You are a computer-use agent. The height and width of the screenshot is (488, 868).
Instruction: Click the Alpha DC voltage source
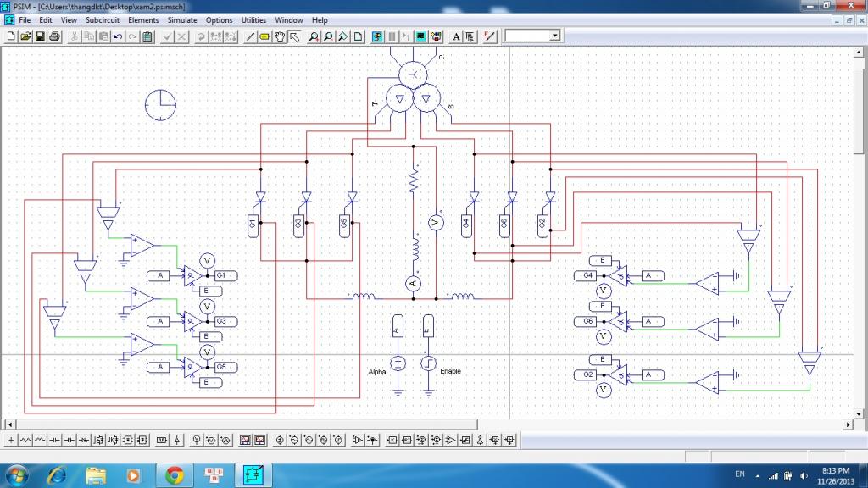coord(398,363)
